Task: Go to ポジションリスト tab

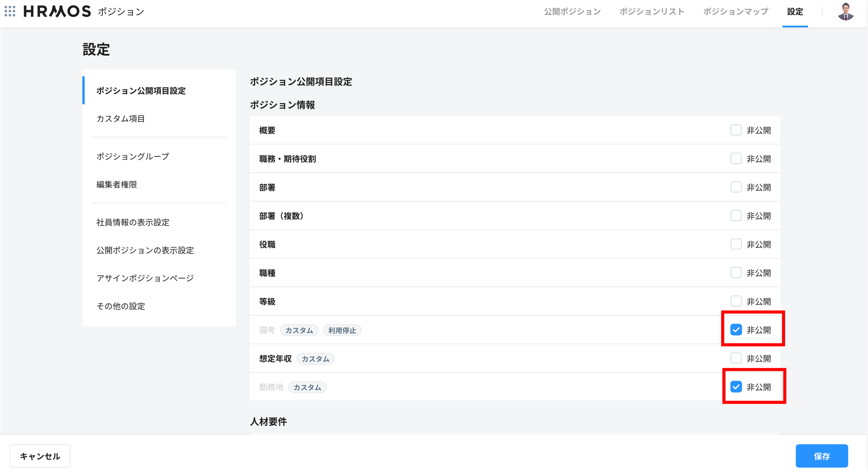Action: 651,12
